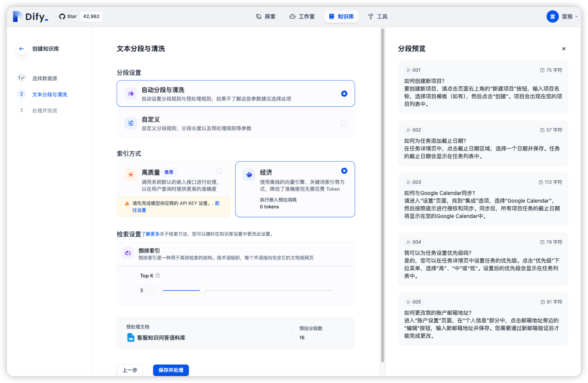Go back using the arrow beside 创建知识库
Image resolution: width=588 pixels, height=383 pixels.
coord(21,49)
